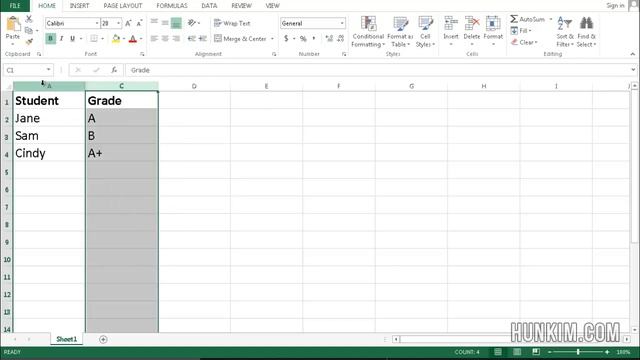Open the font size dropdown

[x=119, y=23]
